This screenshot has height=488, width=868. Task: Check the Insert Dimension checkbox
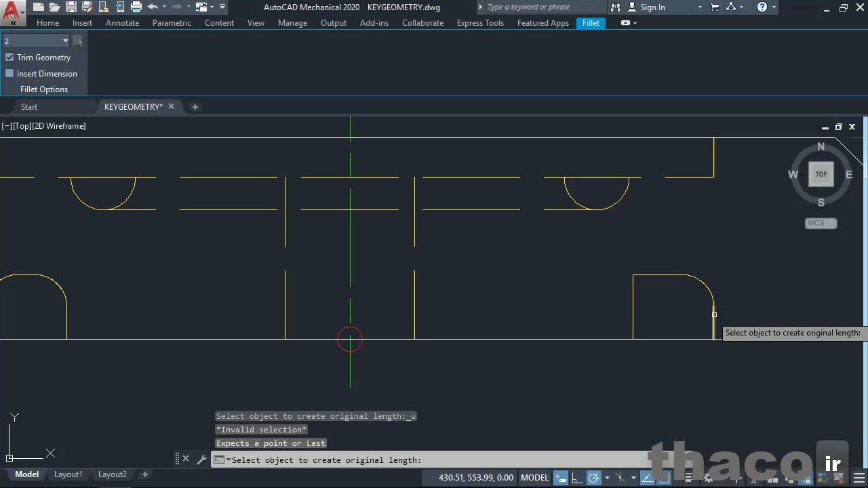coord(9,73)
